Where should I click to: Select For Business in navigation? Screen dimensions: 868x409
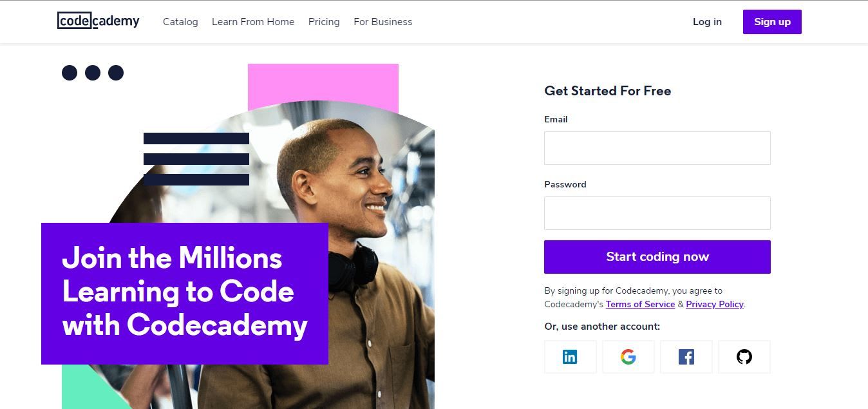382,22
